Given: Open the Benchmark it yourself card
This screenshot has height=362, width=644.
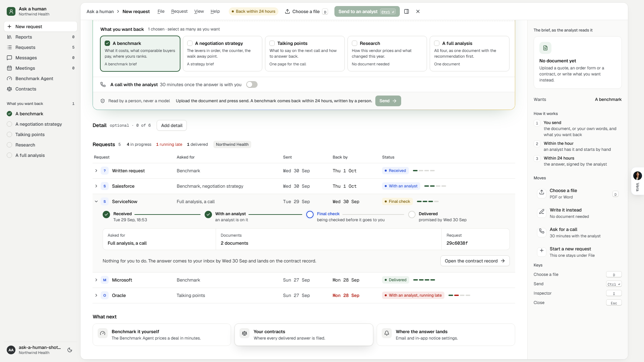Looking at the screenshot, I should click(162, 335).
